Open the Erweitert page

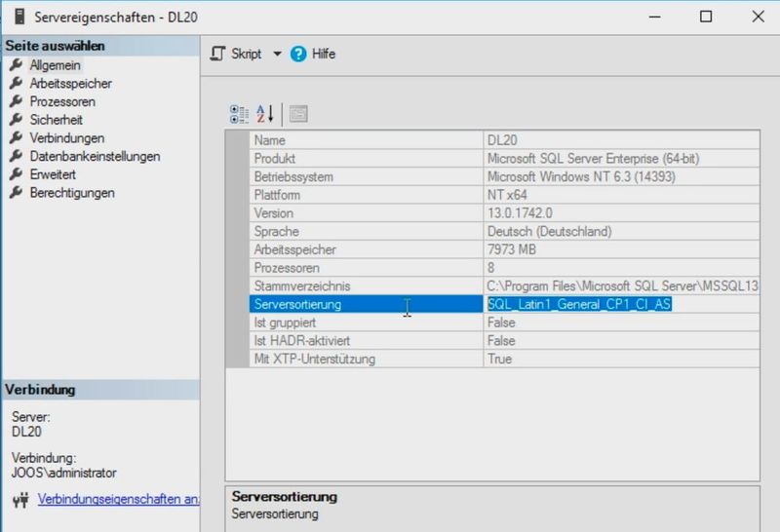pos(53,174)
